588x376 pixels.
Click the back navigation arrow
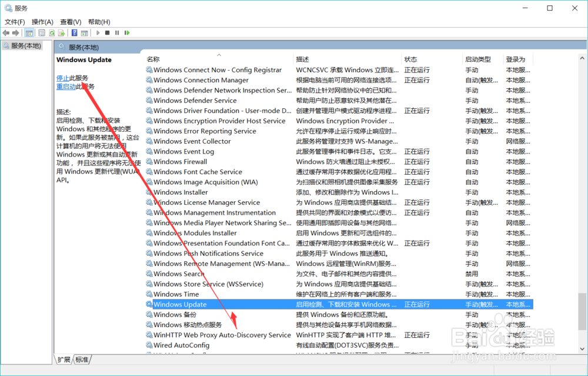coord(5,32)
